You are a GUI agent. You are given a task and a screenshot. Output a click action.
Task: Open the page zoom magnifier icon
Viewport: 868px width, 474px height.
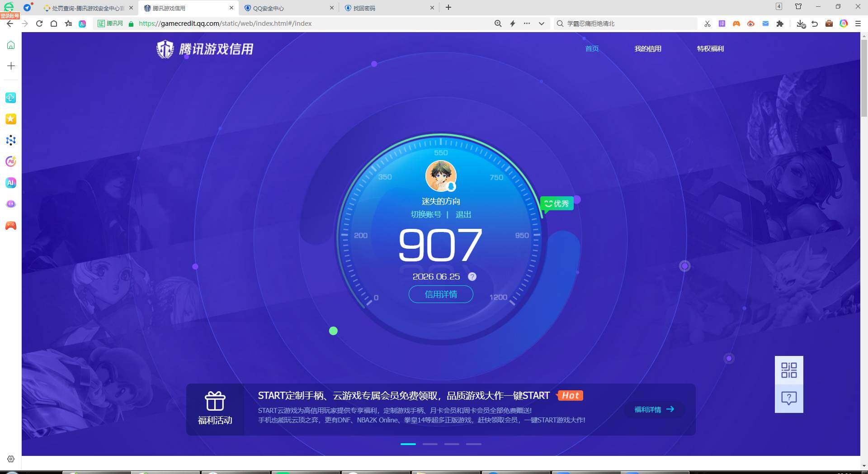498,24
